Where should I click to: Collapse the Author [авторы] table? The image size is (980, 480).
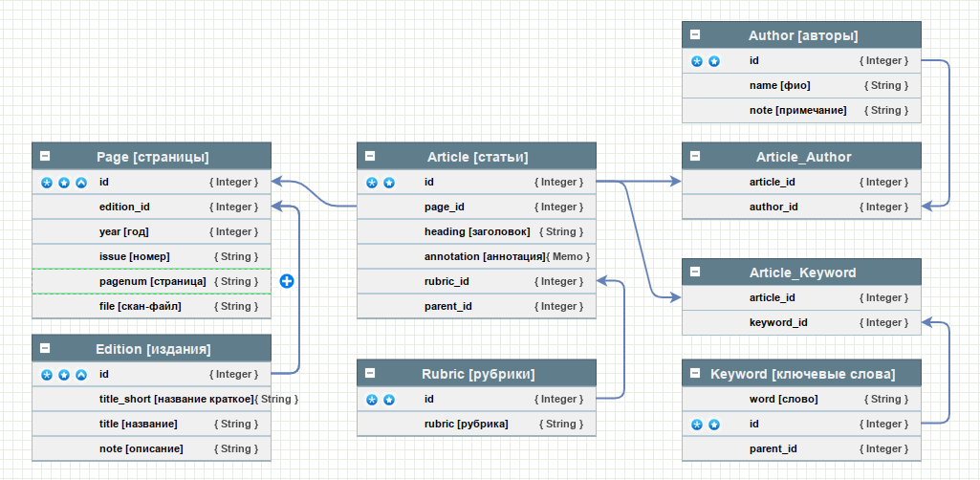point(695,35)
